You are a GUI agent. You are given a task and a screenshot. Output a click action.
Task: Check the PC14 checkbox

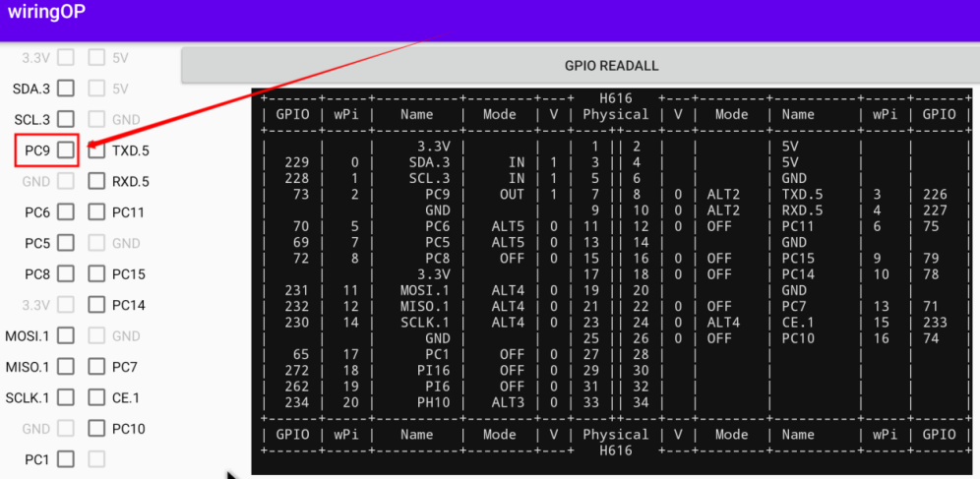[x=96, y=305]
